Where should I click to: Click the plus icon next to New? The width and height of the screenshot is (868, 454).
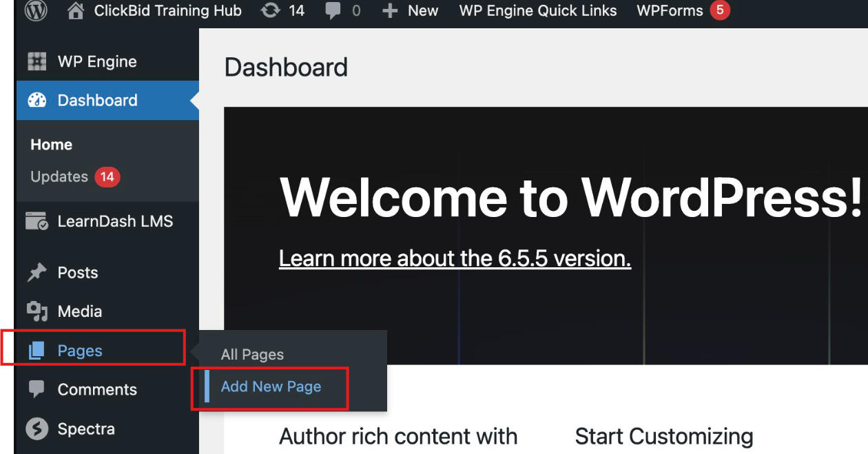click(390, 11)
